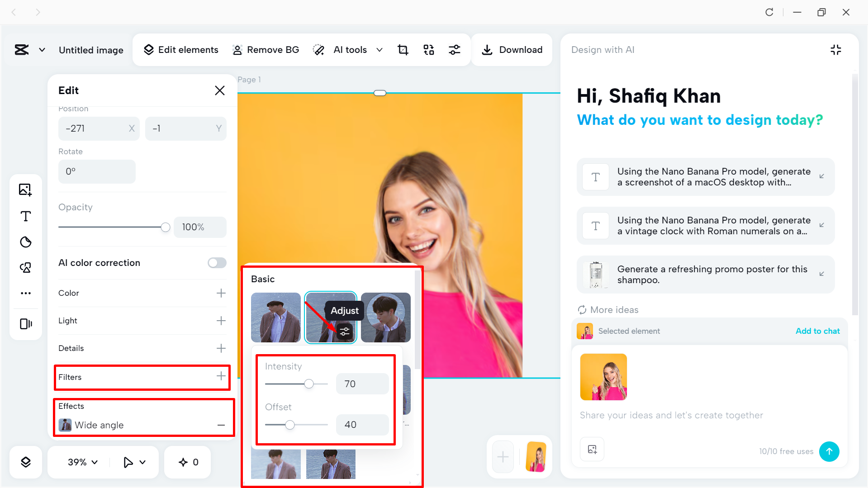Image resolution: width=868 pixels, height=488 pixels.
Task: Click the Download button
Action: click(512, 50)
